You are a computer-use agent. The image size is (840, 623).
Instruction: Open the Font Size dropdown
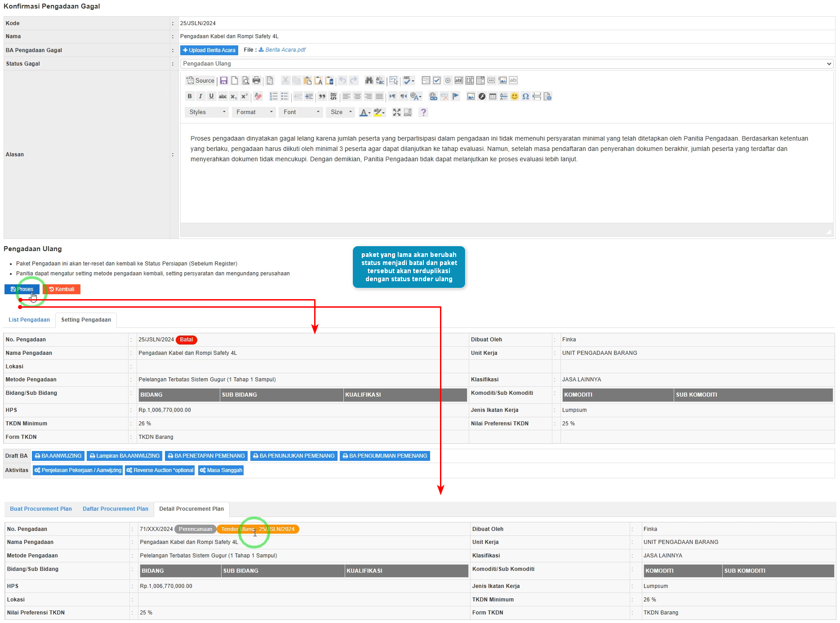341,112
